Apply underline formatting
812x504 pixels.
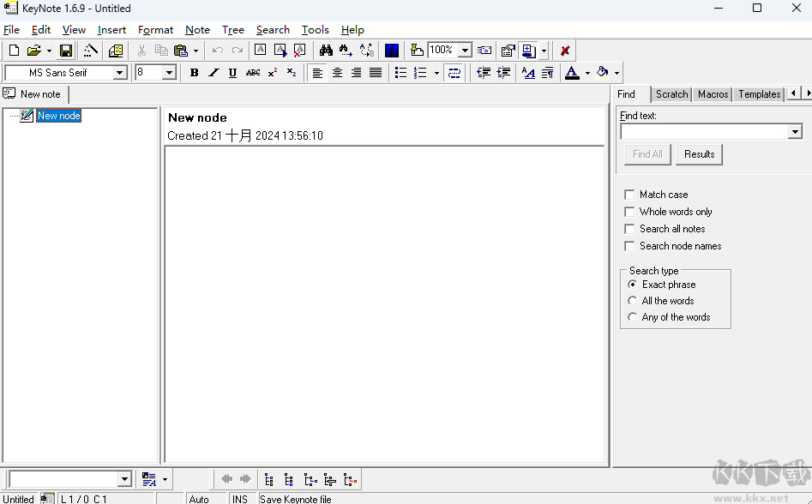pos(232,73)
